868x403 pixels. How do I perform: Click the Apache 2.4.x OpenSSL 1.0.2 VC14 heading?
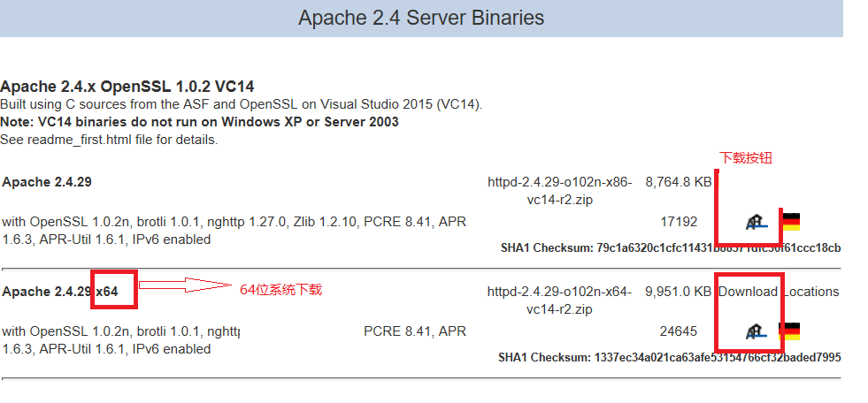point(127,87)
